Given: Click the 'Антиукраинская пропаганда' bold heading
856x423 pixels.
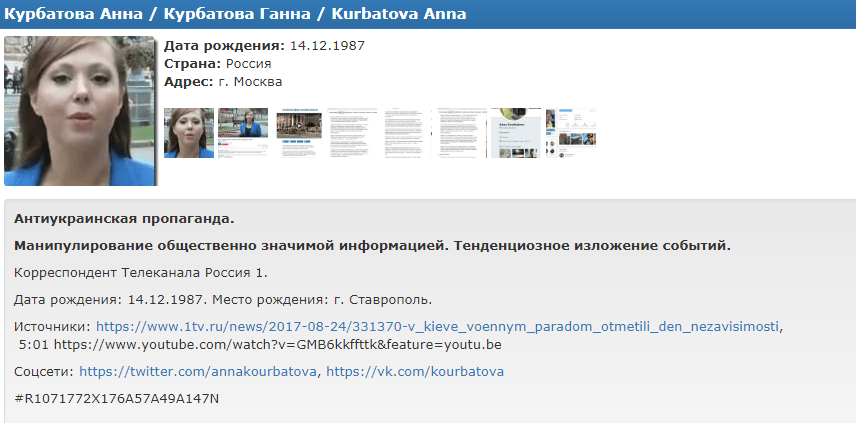Looking at the screenshot, I should (124, 218).
